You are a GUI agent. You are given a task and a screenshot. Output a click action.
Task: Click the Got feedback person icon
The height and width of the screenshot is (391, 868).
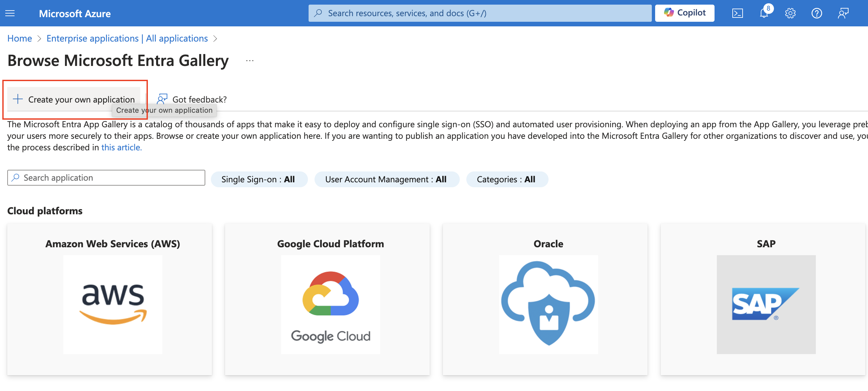pyautogui.click(x=162, y=99)
